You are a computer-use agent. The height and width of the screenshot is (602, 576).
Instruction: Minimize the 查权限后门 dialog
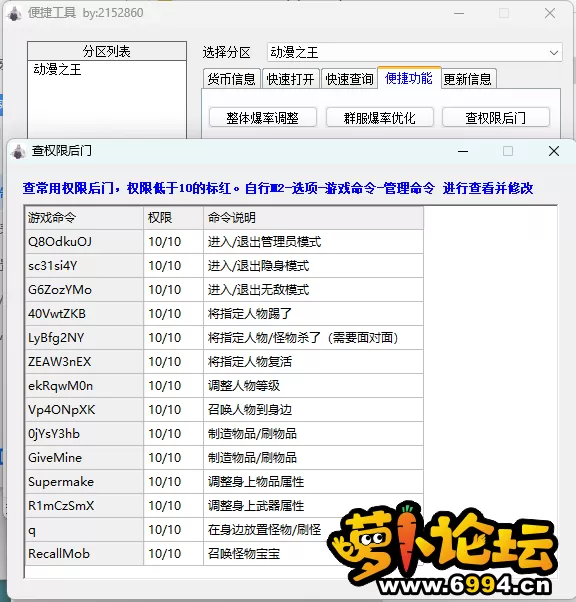[x=463, y=151]
